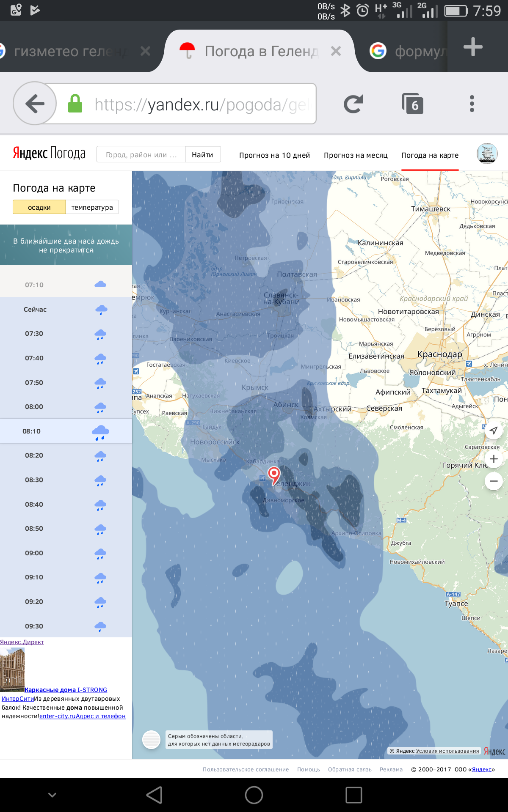Select the 07:40 forecast time
Image resolution: width=508 pixels, height=812 pixels.
(66, 358)
